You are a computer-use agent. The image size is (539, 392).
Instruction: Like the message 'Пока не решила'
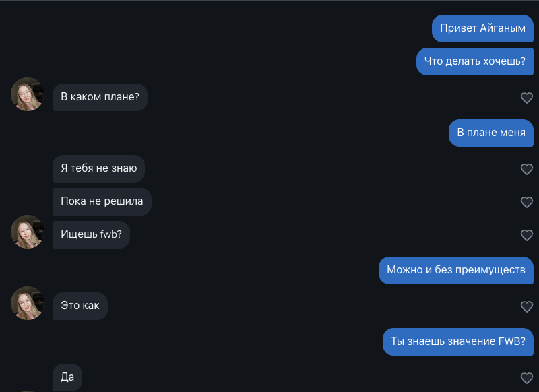click(x=527, y=202)
